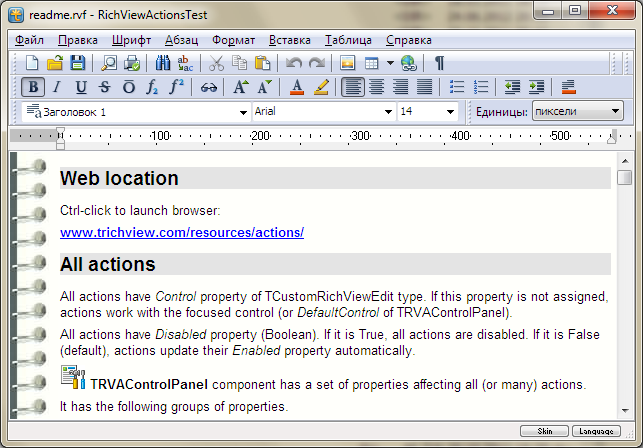Image resolution: width=643 pixels, height=448 pixels.
Task: Click the Undo arrow icon
Action: point(294,63)
